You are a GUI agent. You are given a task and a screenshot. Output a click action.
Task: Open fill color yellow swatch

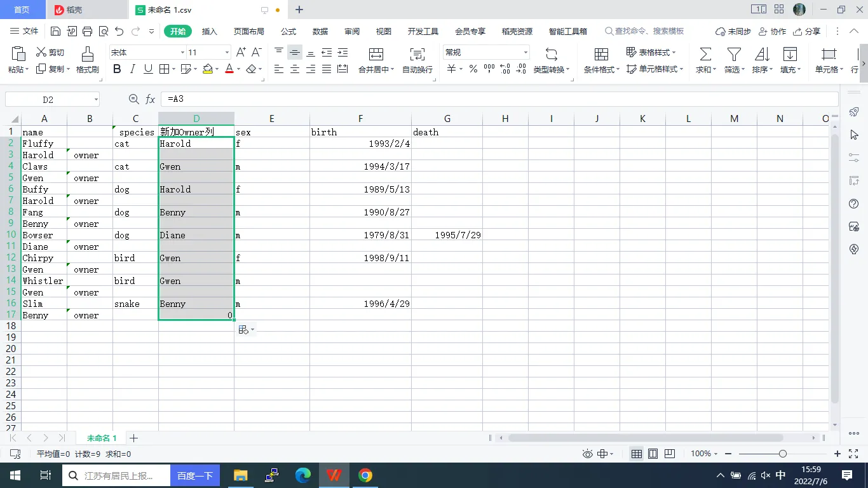coord(207,69)
